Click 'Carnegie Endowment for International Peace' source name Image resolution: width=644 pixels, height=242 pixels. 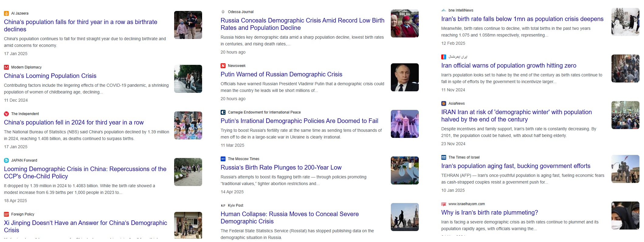pyautogui.click(x=264, y=112)
